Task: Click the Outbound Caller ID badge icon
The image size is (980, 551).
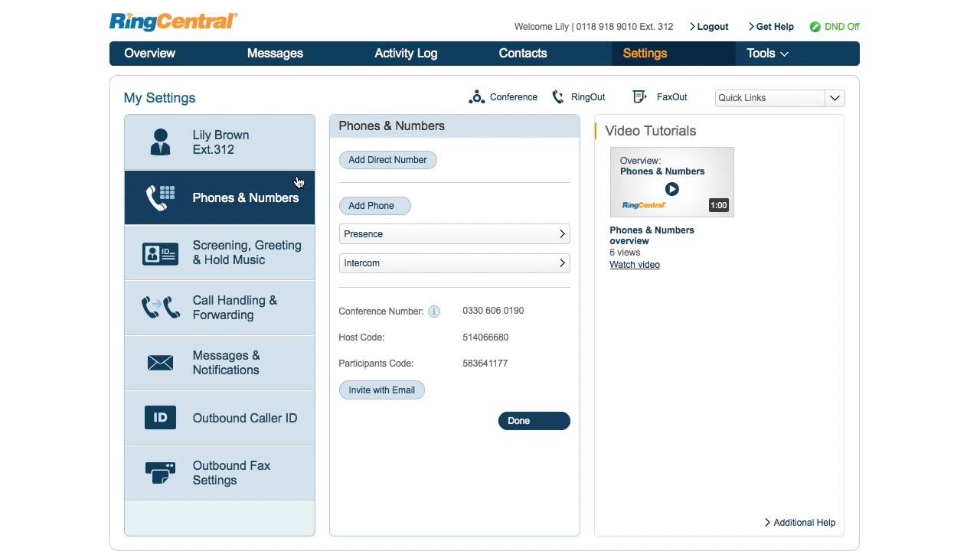Action: 161,418
